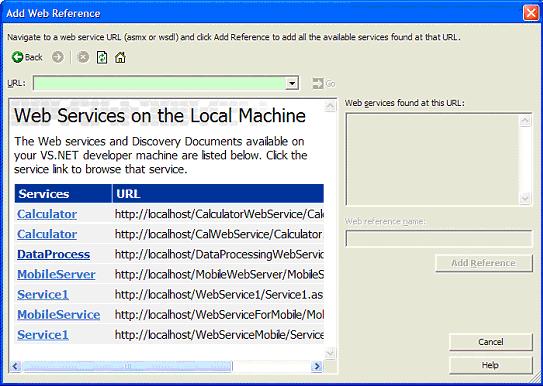Click scroll up arrow in services found list
This screenshot has height=386, width=543.
525,120
